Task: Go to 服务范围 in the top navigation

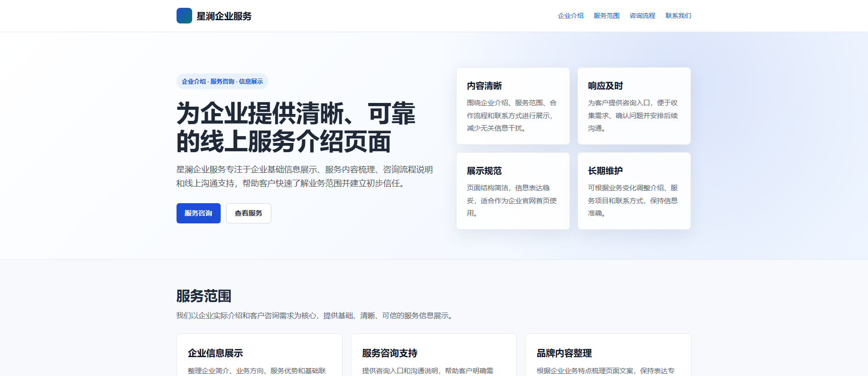Action: point(606,16)
